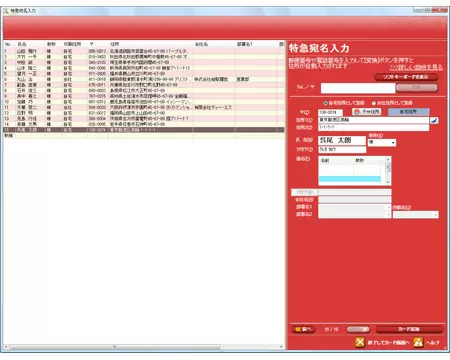Open the 詳しい説明を見る link
Image resolution: width=450 pixels, height=360 pixels.
pyautogui.click(x=416, y=68)
